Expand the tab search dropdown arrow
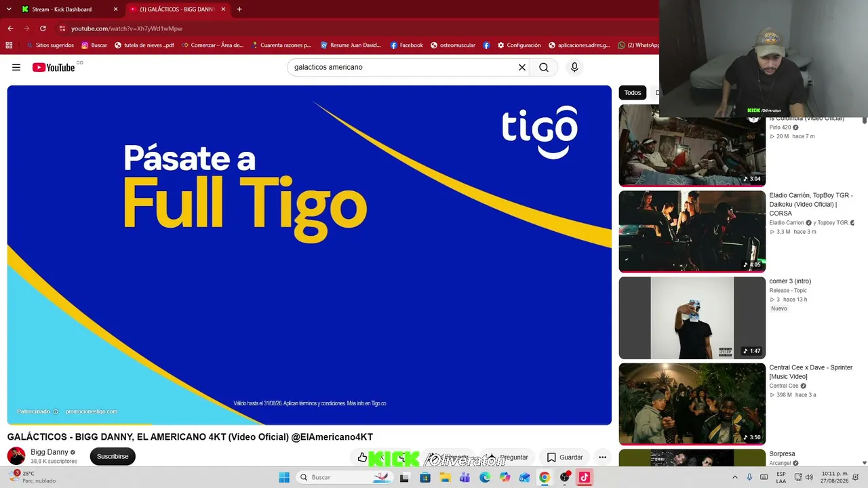This screenshot has width=868, height=488. pos(9,9)
